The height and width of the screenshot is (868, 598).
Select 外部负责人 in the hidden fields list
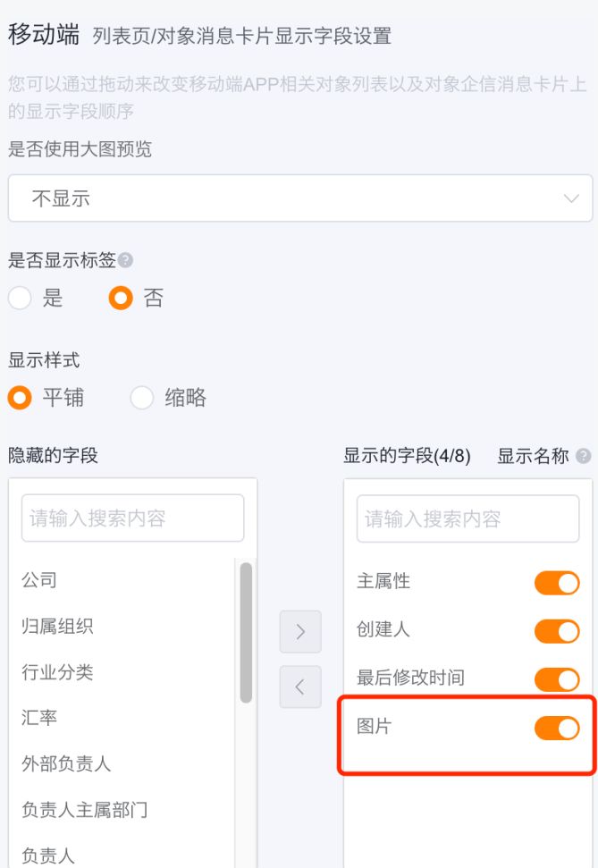tap(66, 764)
